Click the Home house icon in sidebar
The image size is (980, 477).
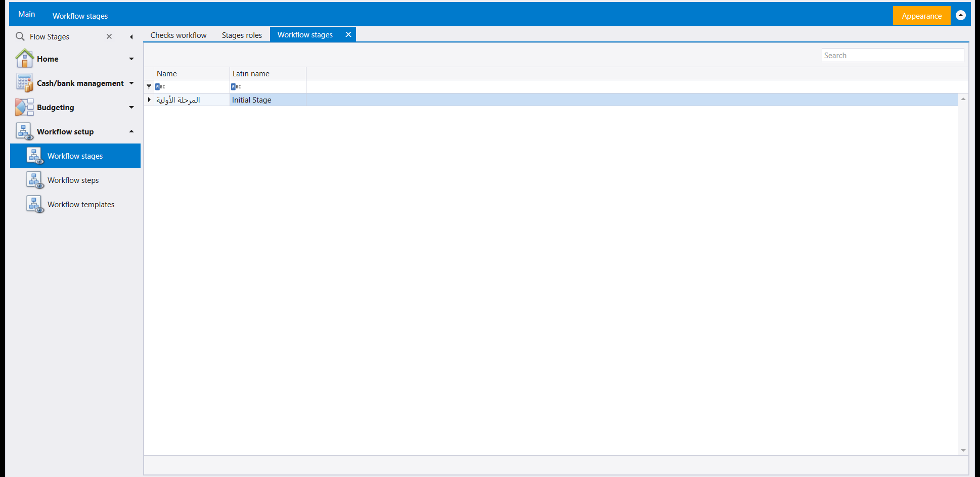pyautogui.click(x=24, y=59)
